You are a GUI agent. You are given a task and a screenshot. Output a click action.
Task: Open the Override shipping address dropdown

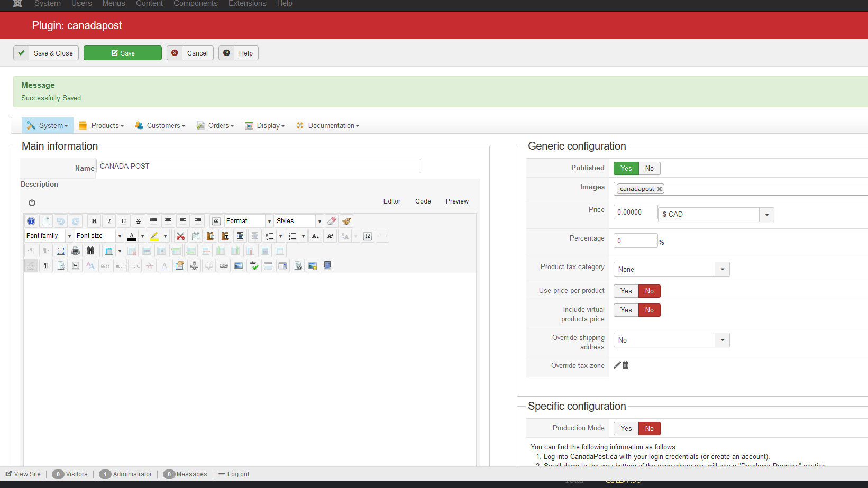(x=672, y=340)
